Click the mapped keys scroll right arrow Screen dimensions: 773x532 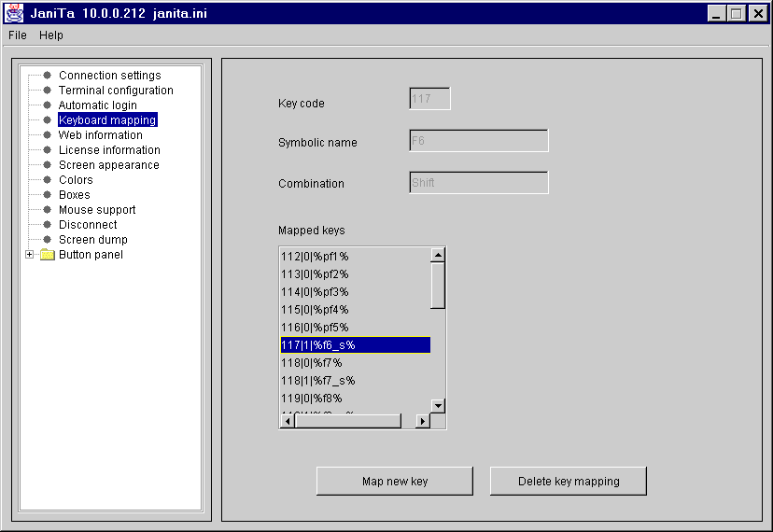tap(423, 421)
